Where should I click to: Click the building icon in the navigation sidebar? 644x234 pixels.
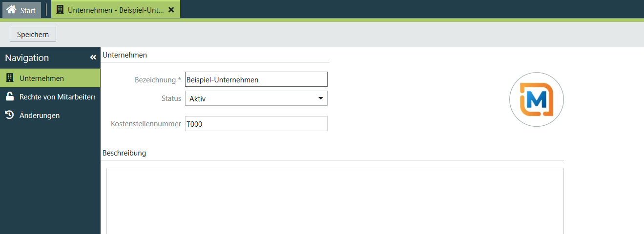(9, 78)
